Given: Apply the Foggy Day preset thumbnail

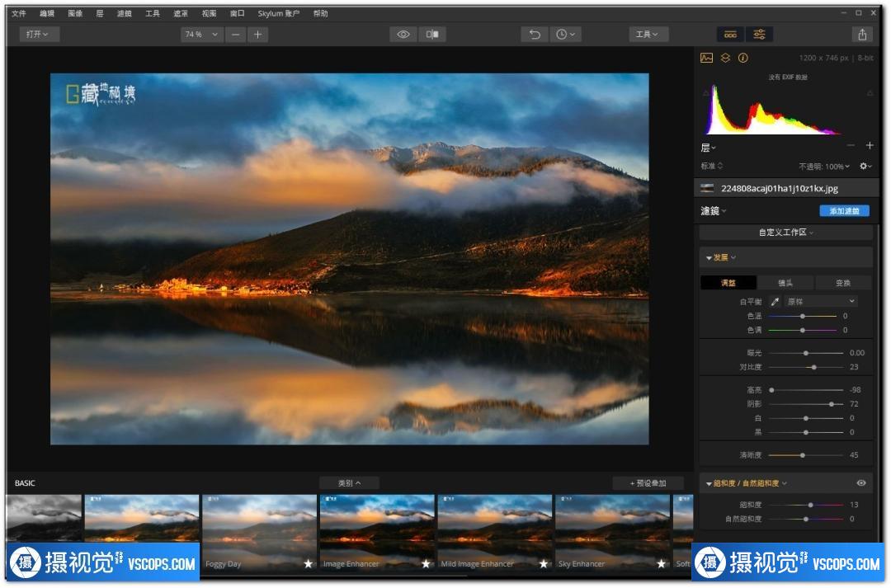Looking at the screenshot, I should tap(260, 533).
